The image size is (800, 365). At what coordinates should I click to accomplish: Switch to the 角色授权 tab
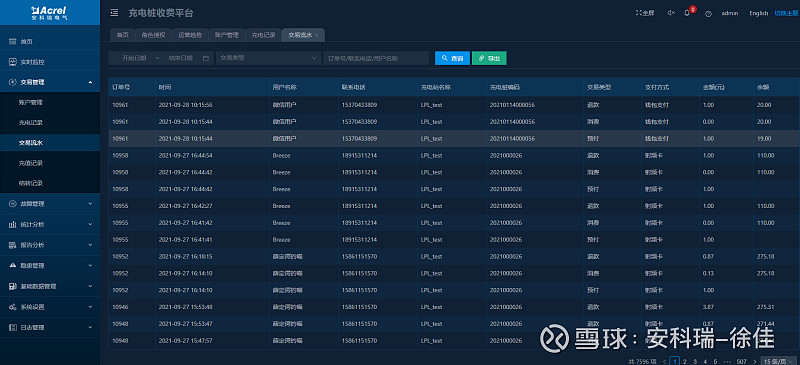coord(153,35)
